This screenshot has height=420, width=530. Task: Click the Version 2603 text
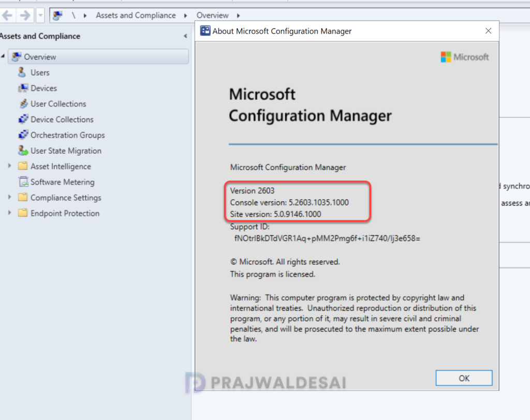point(252,190)
